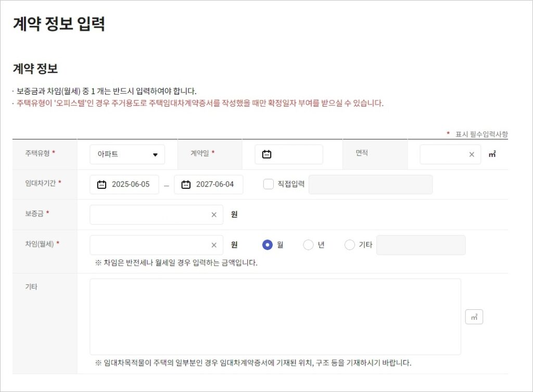Click inside the 기타 notes textarea
The image size is (533, 392).
click(x=275, y=317)
